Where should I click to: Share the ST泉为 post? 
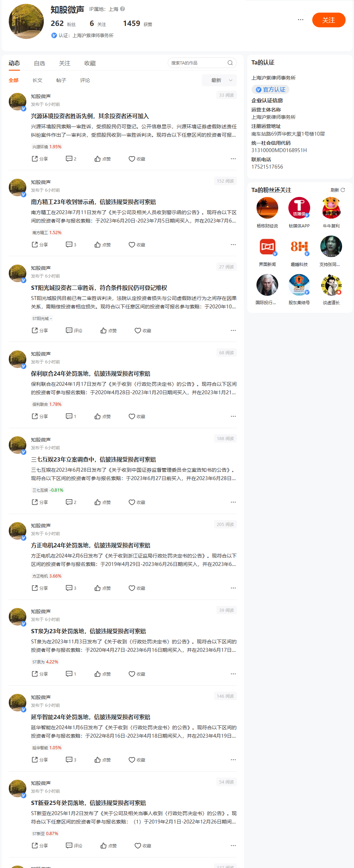tap(40, 674)
